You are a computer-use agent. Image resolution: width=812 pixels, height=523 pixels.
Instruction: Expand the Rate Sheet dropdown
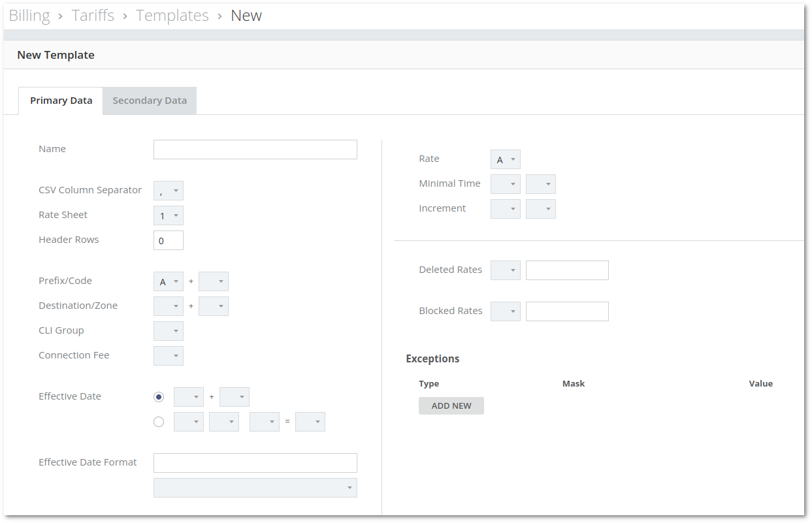(169, 215)
